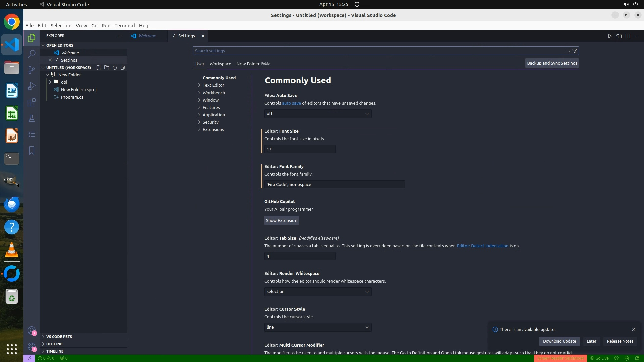Open the Files Auto Save dropdown
This screenshot has height=362, width=644.
318,114
